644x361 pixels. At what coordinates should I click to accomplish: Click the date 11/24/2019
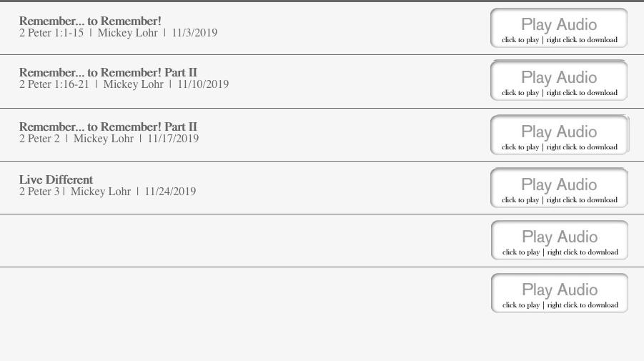[170, 192]
